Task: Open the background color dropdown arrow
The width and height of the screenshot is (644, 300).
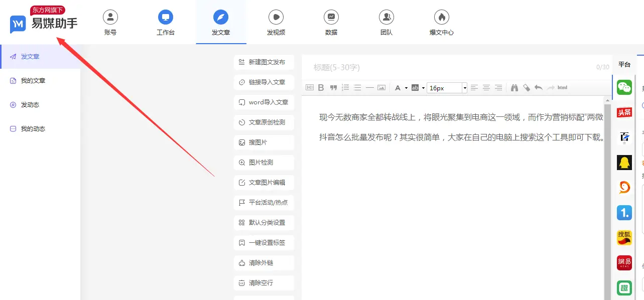Action: tap(423, 88)
